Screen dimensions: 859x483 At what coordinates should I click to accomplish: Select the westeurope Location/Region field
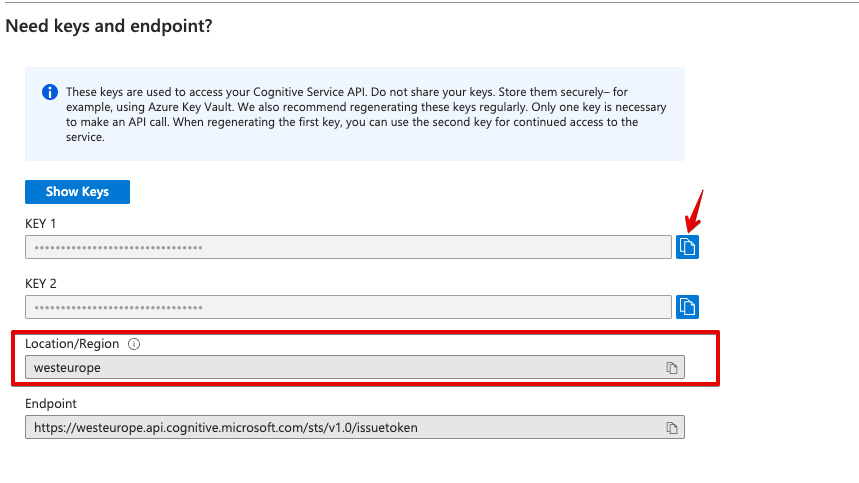coord(340,368)
